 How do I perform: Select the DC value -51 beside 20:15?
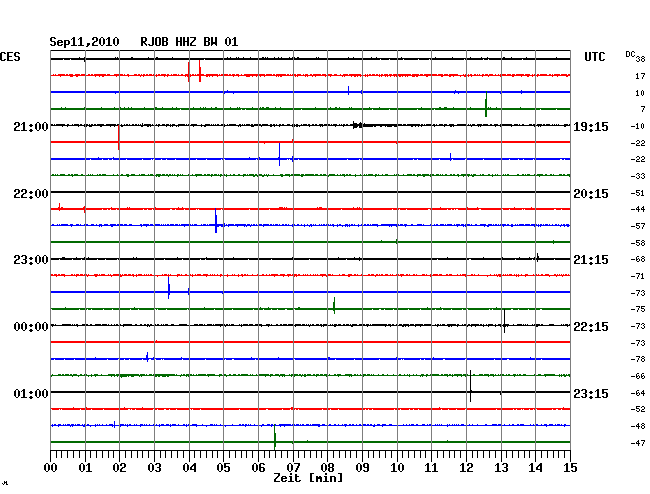638,193
